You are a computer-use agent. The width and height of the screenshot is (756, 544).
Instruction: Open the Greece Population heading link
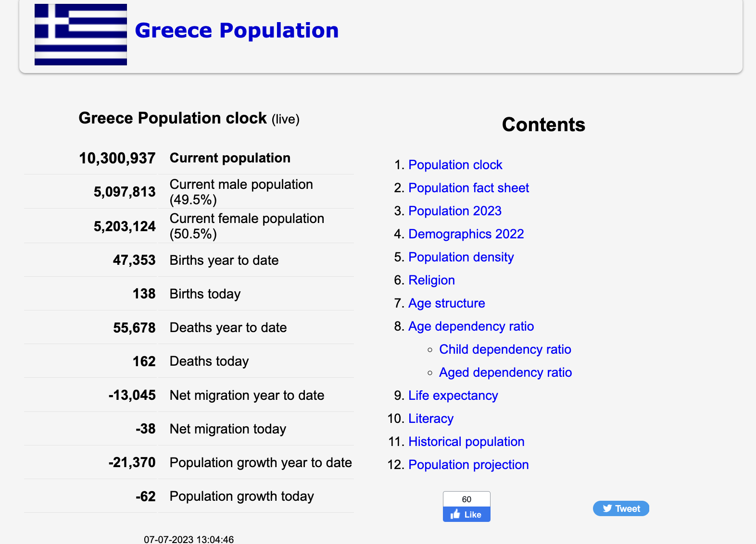(x=237, y=30)
